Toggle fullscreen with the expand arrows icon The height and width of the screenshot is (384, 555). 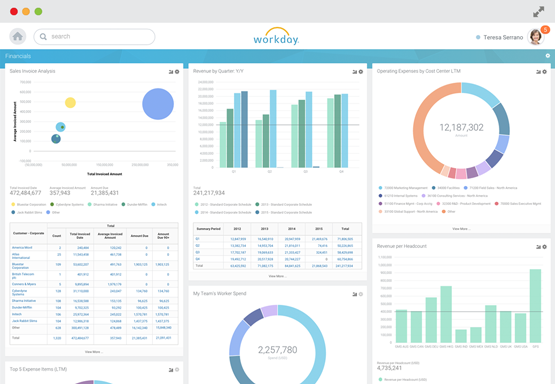pos(539,12)
